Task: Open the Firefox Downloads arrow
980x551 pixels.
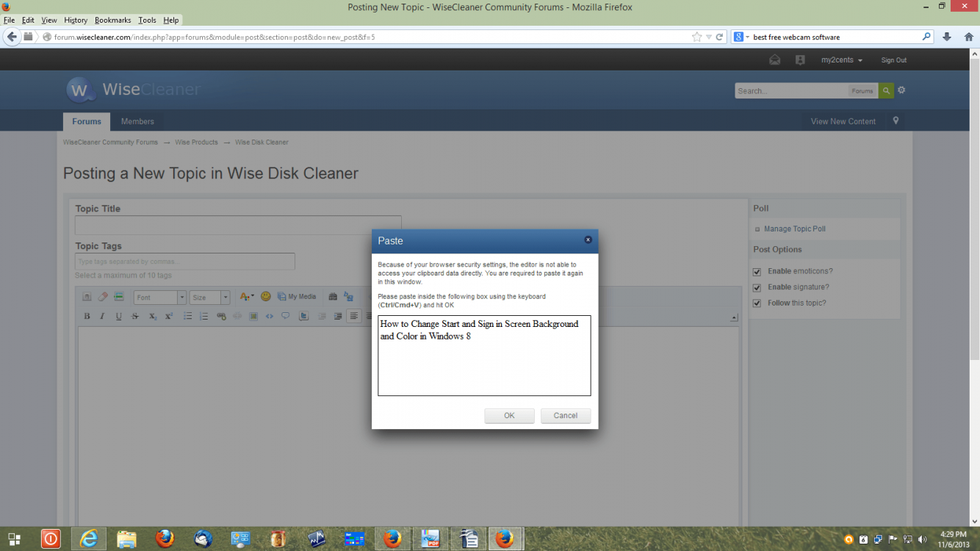Action: [947, 37]
